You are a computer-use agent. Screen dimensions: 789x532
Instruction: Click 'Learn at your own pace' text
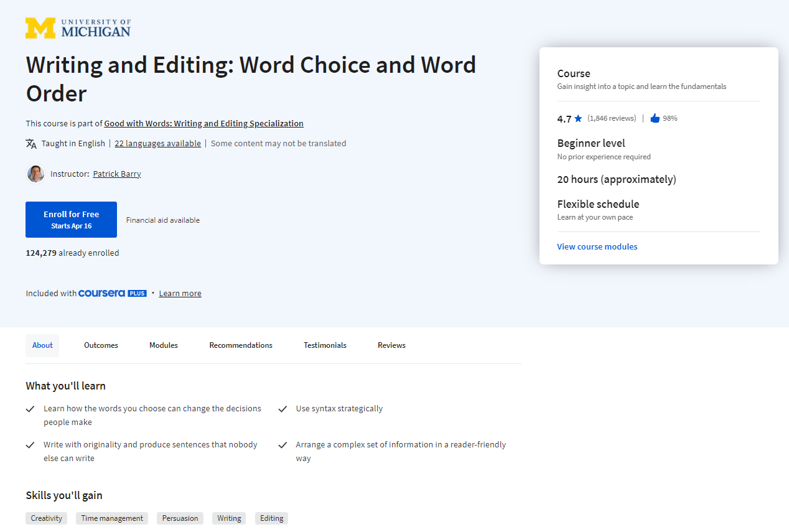pyautogui.click(x=595, y=218)
